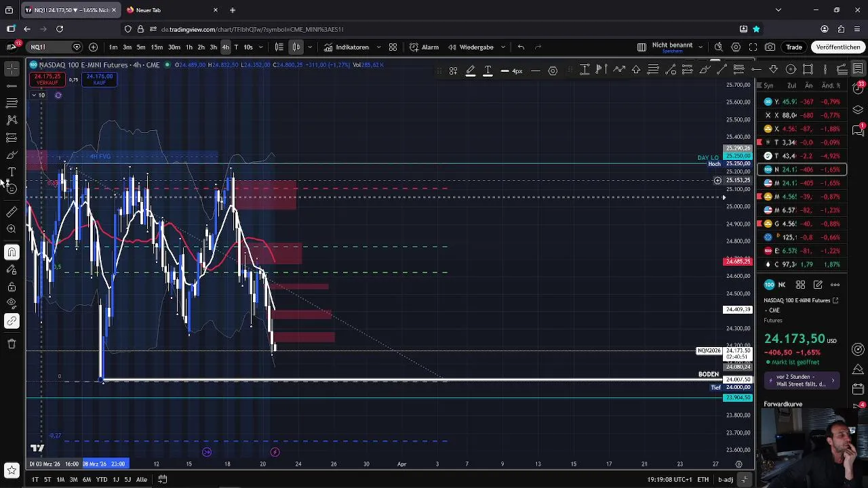Click the add symbol plus button
Viewport: 868px width, 488px height.
pos(93,47)
